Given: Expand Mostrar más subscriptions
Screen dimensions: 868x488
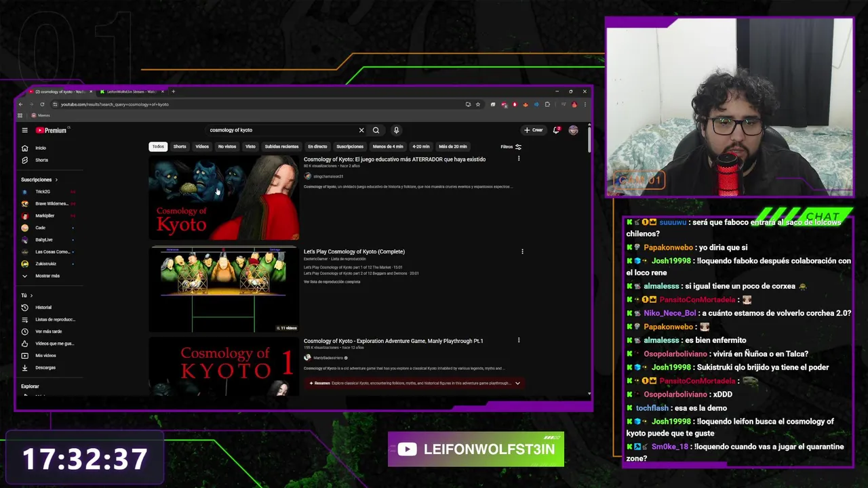Looking at the screenshot, I should (47, 276).
